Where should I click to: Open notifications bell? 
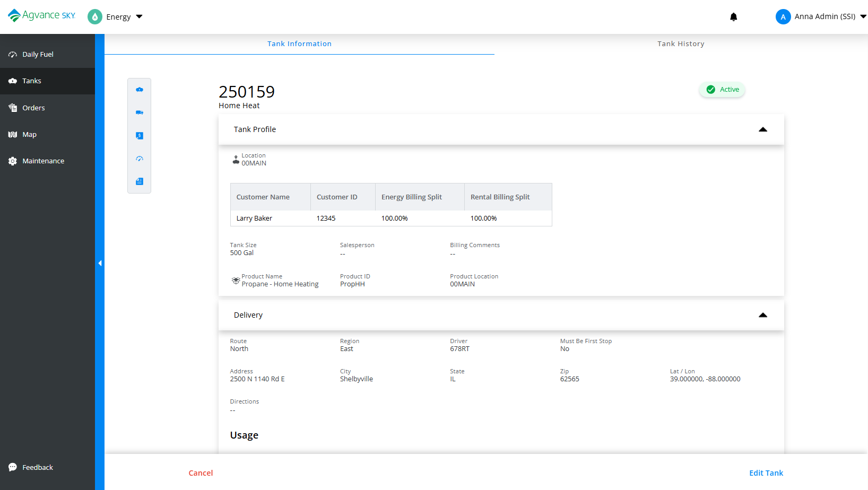point(734,17)
